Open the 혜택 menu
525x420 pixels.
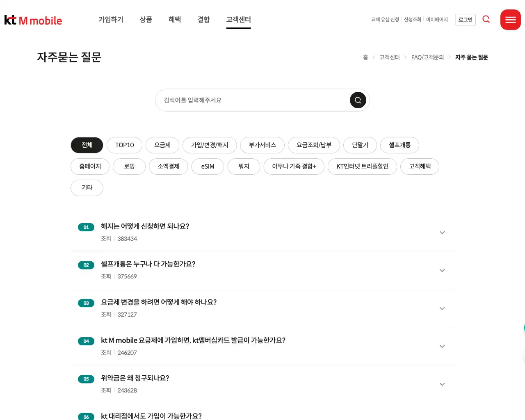click(175, 20)
